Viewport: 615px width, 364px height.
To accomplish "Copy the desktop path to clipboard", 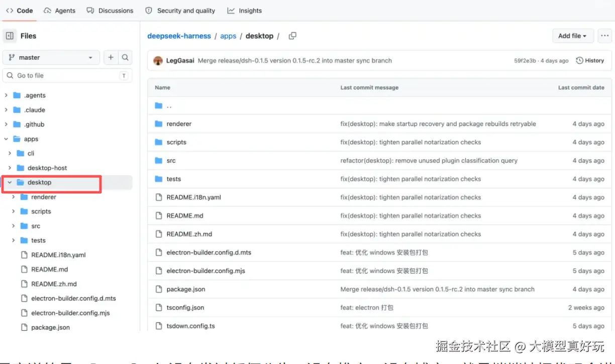I will point(292,36).
